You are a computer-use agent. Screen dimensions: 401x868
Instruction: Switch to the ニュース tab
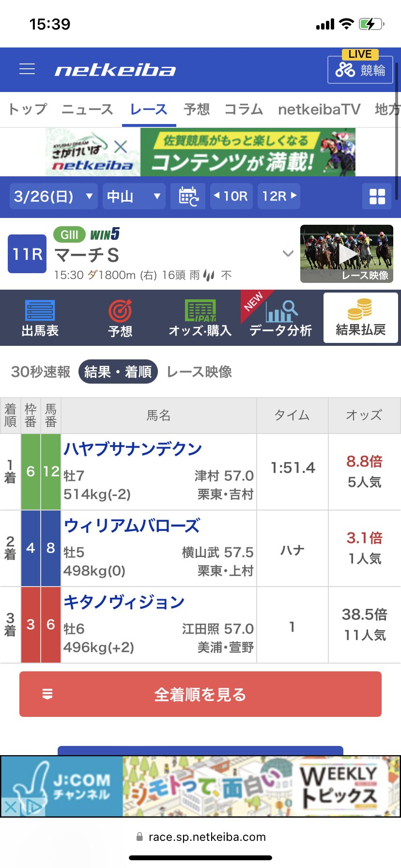tap(87, 109)
